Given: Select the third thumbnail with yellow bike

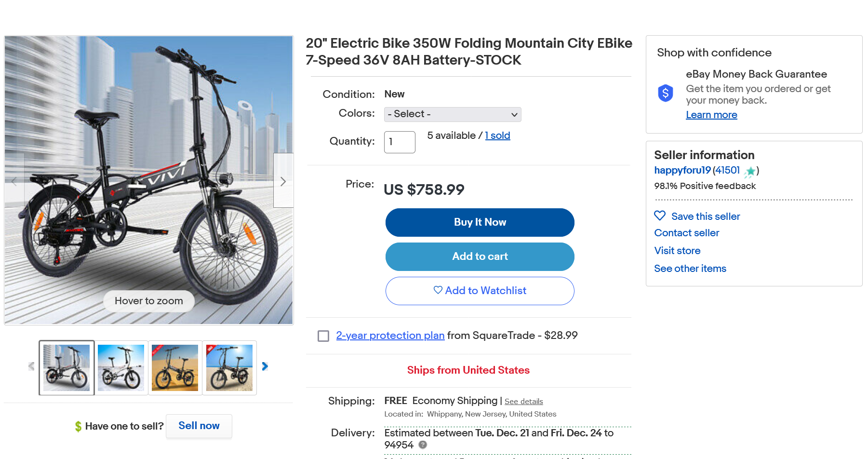Looking at the screenshot, I should click(x=175, y=367).
